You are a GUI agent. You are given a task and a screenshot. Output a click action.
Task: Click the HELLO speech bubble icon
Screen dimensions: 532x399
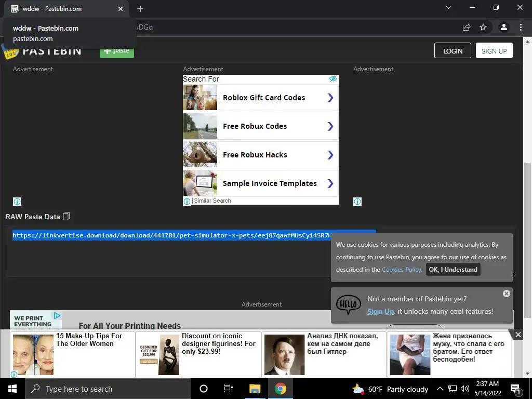coord(349,304)
